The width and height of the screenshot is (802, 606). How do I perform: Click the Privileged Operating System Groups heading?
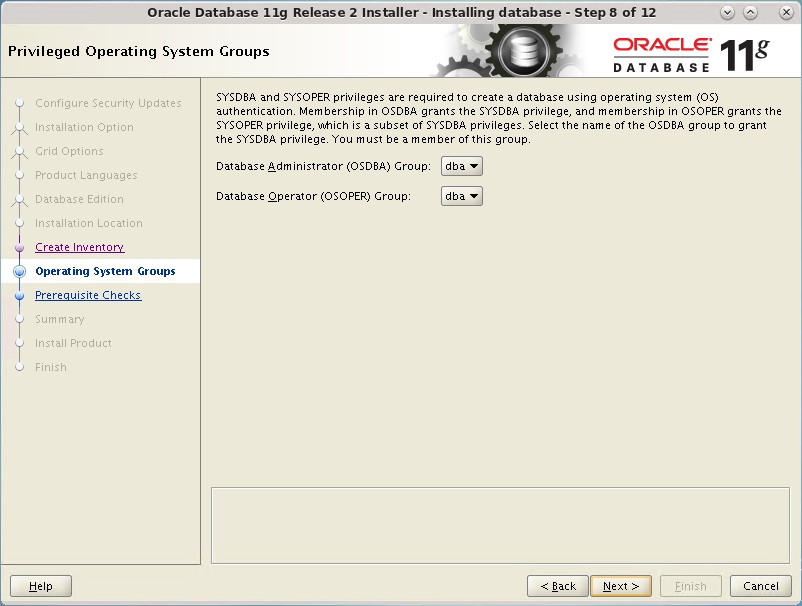coord(139,52)
